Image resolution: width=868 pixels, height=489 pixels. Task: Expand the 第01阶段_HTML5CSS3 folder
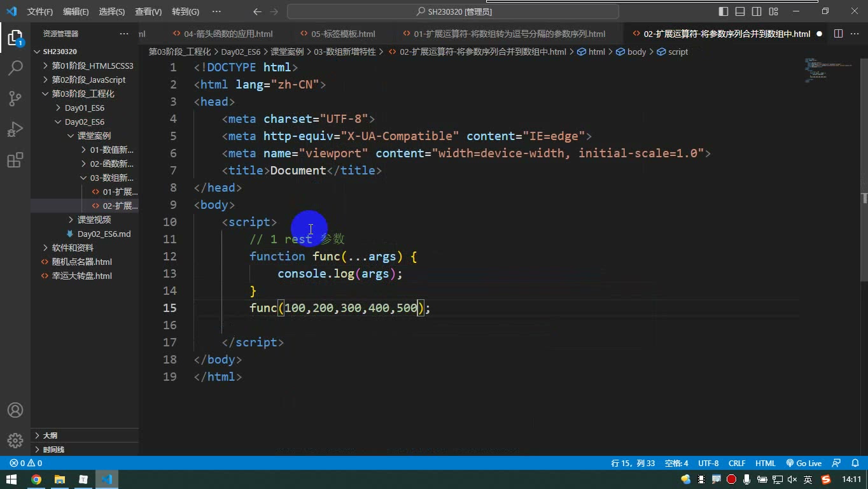(x=85, y=66)
